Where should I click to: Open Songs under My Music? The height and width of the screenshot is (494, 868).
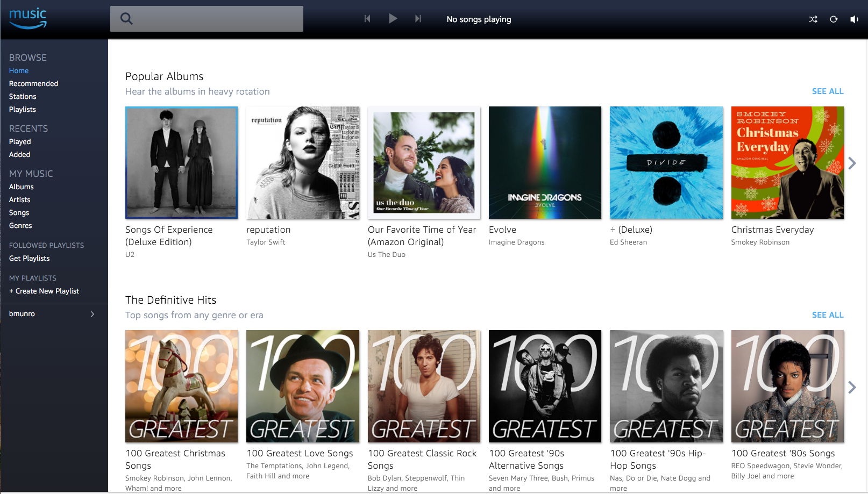[x=19, y=212]
